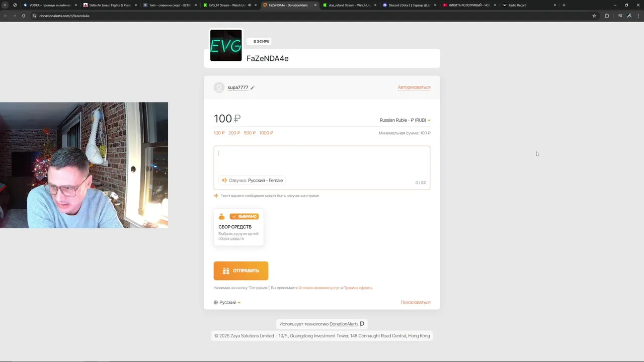Click the address bar URL
The height and width of the screenshot is (362, 644).
pyautogui.click(x=64, y=16)
